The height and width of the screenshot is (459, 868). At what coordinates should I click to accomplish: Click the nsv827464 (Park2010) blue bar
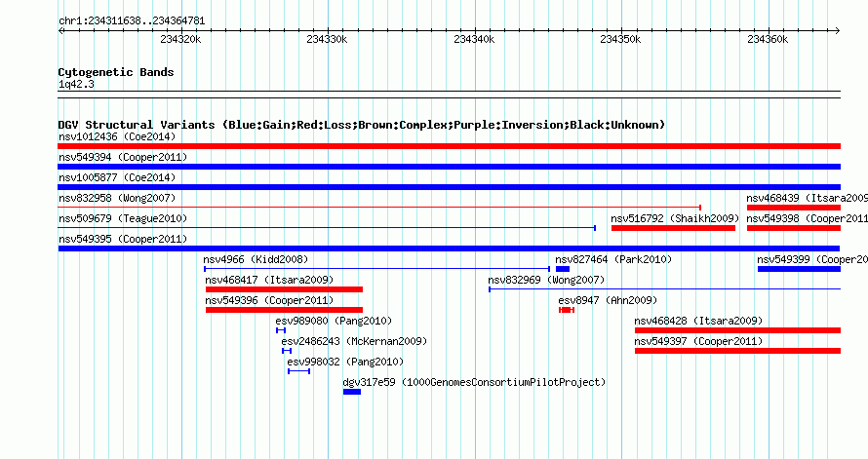click(x=563, y=269)
